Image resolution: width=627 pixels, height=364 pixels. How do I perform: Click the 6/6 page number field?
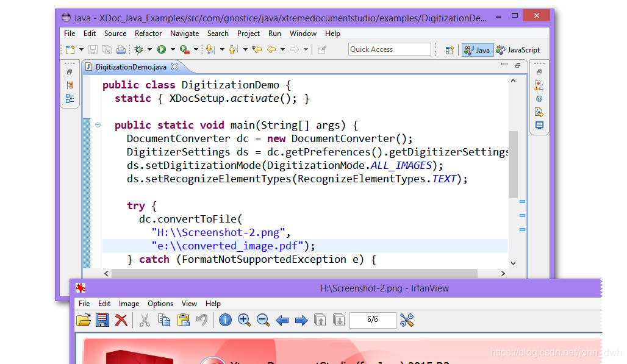point(373,320)
